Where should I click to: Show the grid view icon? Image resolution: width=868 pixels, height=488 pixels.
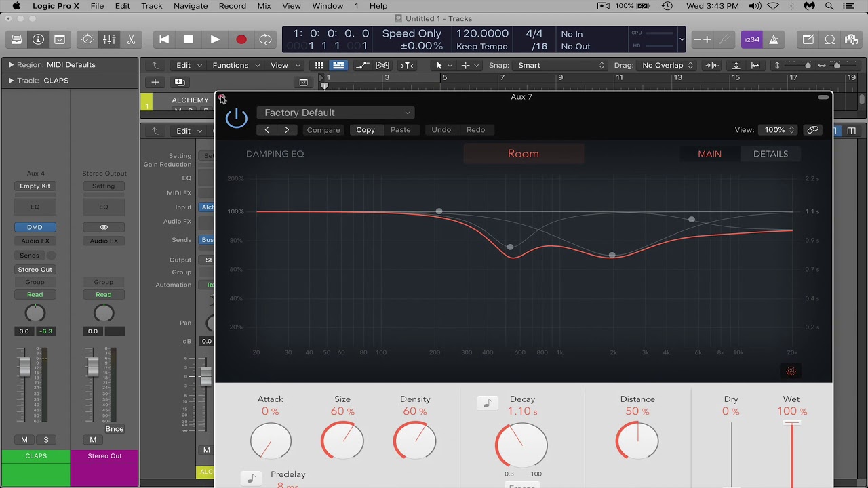319,65
